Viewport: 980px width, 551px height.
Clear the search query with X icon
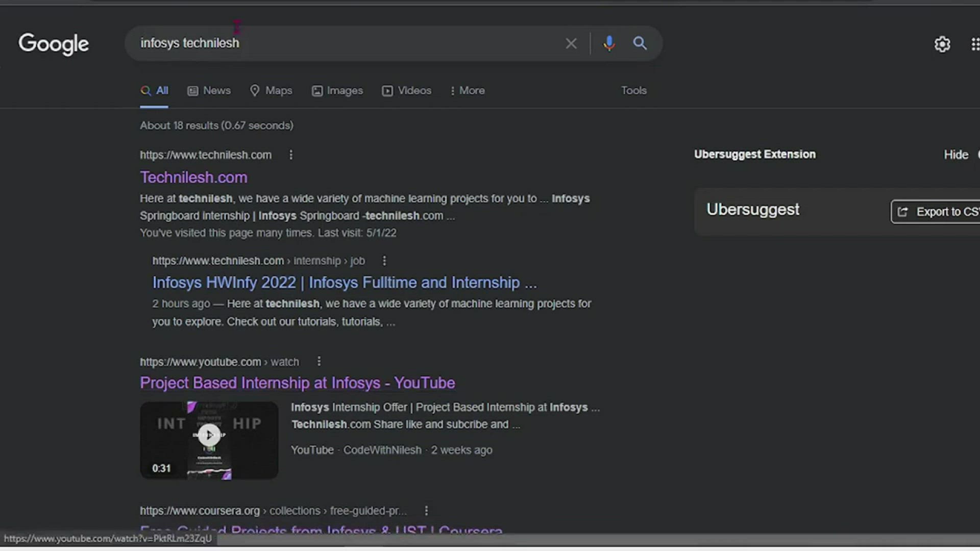tap(571, 43)
